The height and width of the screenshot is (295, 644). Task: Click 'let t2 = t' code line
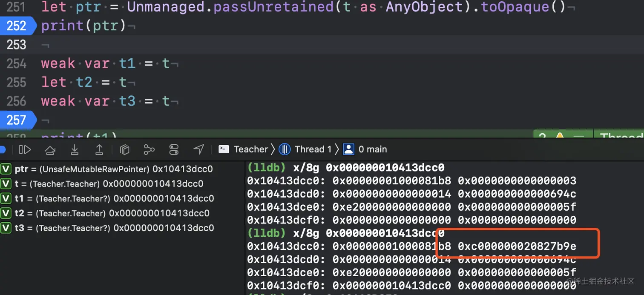[84, 82]
